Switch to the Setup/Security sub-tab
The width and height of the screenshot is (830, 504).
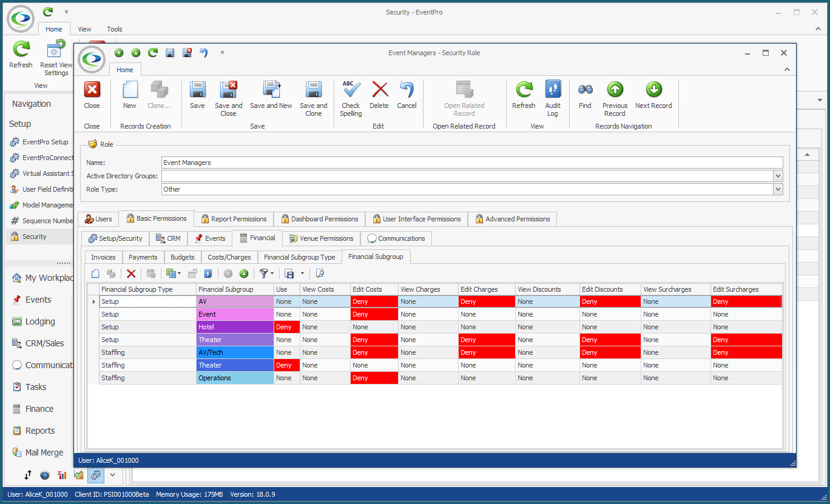coord(115,238)
